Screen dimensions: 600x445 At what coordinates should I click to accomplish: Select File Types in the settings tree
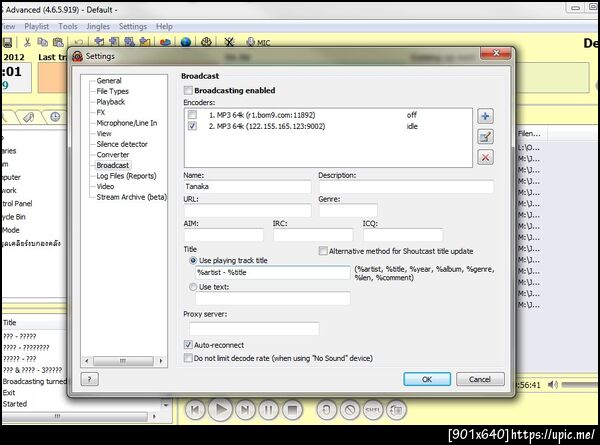coord(112,91)
